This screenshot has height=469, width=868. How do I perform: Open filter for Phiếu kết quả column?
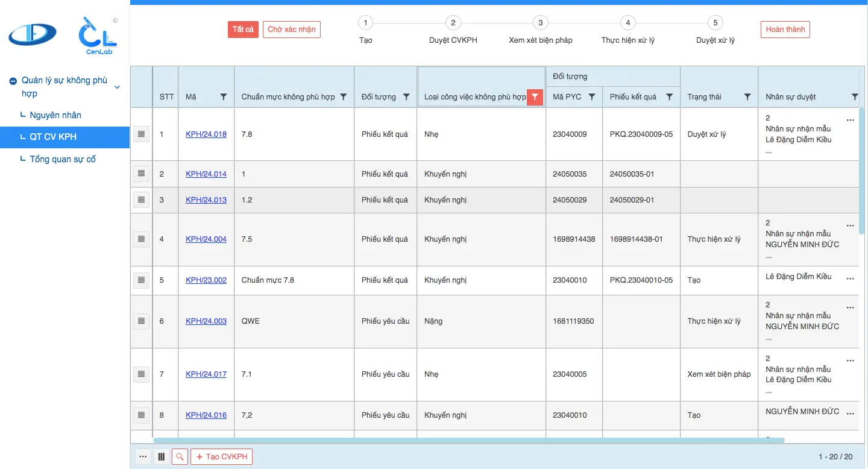(669, 97)
